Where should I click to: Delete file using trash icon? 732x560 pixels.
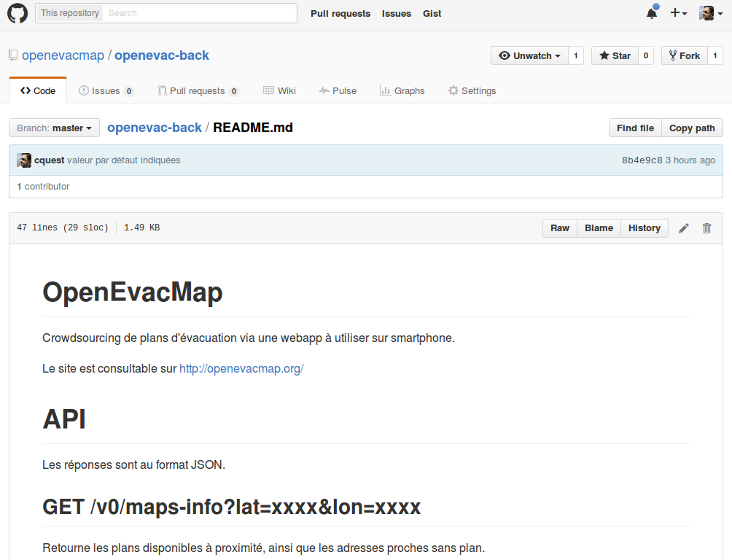point(706,228)
